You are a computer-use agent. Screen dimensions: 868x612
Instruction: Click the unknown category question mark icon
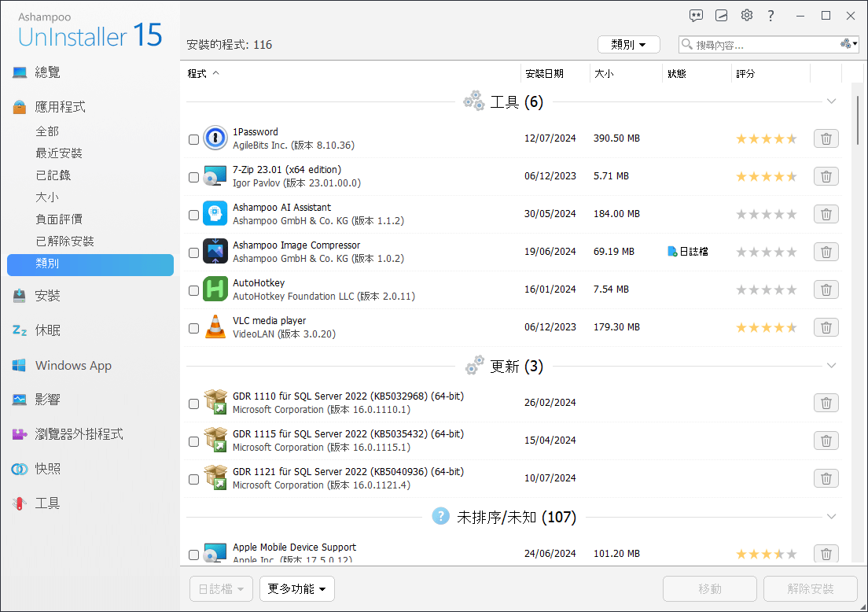pyautogui.click(x=440, y=516)
